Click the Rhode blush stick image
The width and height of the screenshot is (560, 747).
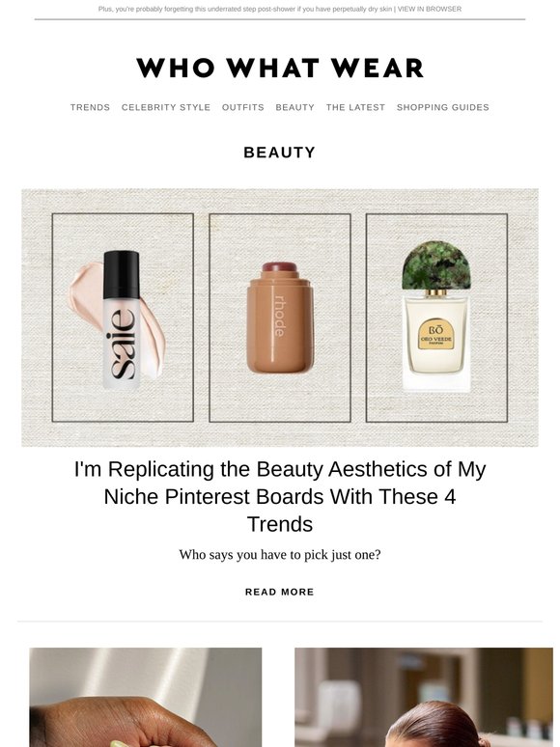[x=280, y=318]
